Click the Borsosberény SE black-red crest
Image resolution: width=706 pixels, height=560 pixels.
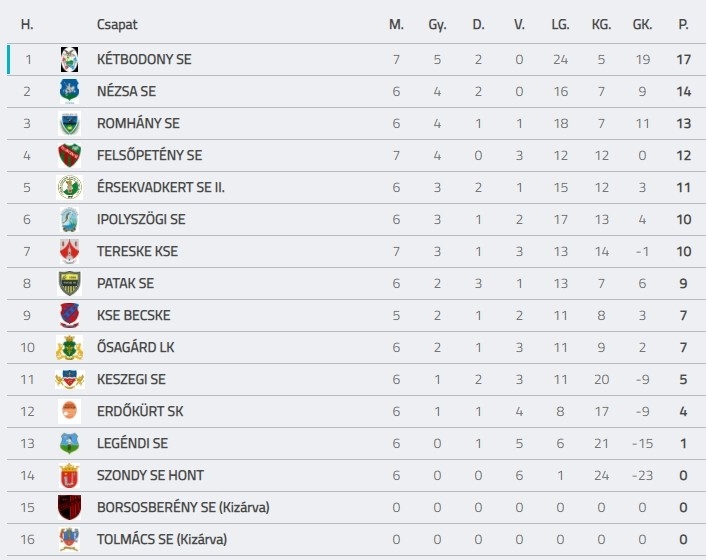(x=69, y=507)
